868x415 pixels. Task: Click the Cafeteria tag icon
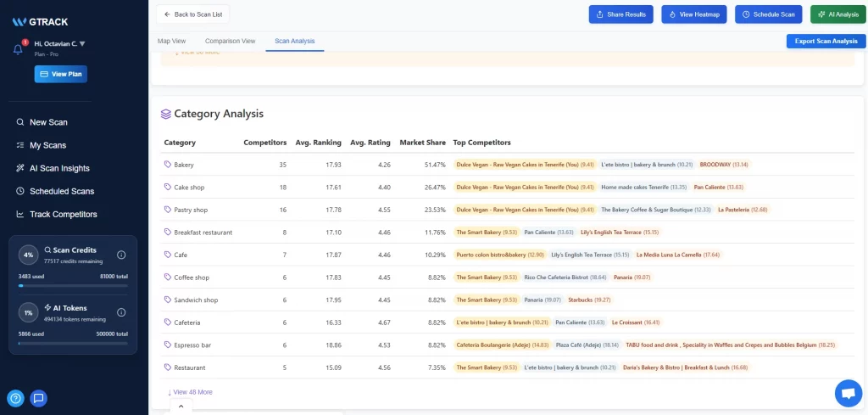click(x=168, y=322)
